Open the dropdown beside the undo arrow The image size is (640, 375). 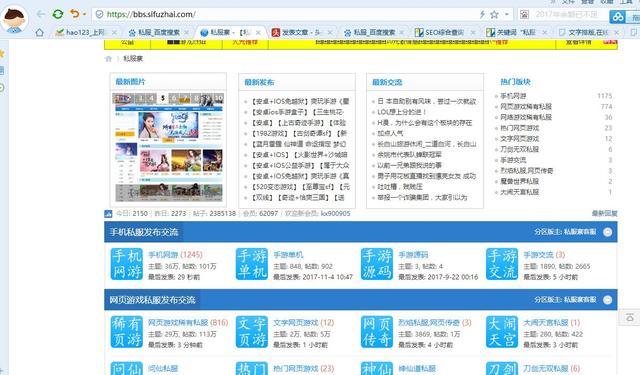[84, 14]
